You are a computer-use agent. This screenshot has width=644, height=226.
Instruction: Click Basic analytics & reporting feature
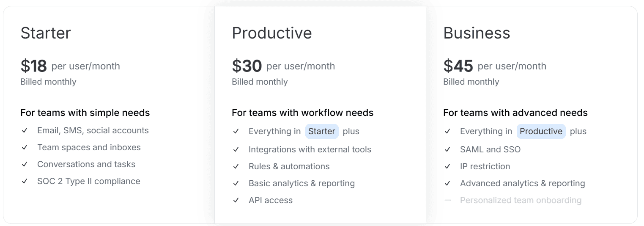click(301, 183)
